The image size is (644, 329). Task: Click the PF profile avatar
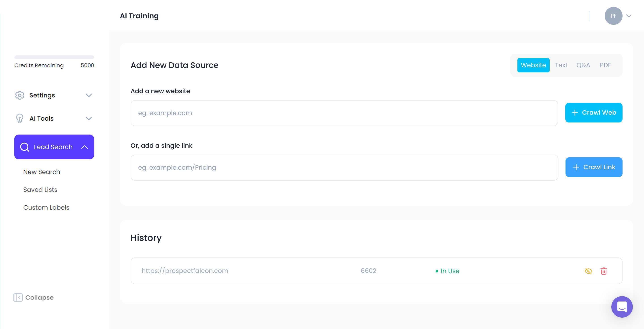(x=613, y=16)
